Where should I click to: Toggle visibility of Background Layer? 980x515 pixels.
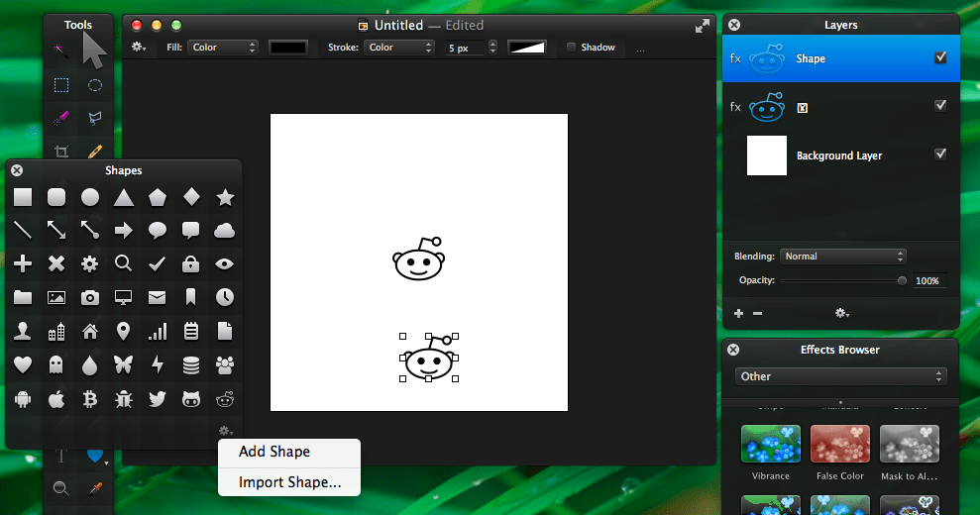(x=940, y=154)
